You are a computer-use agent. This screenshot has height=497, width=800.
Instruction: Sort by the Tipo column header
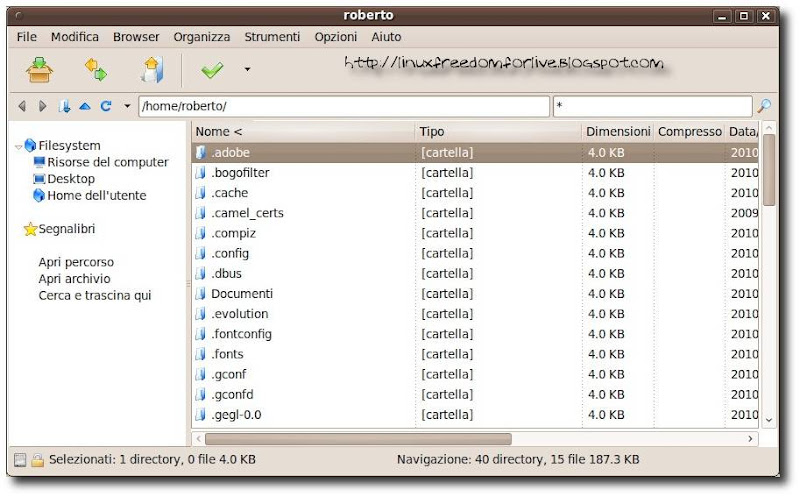tap(498, 132)
